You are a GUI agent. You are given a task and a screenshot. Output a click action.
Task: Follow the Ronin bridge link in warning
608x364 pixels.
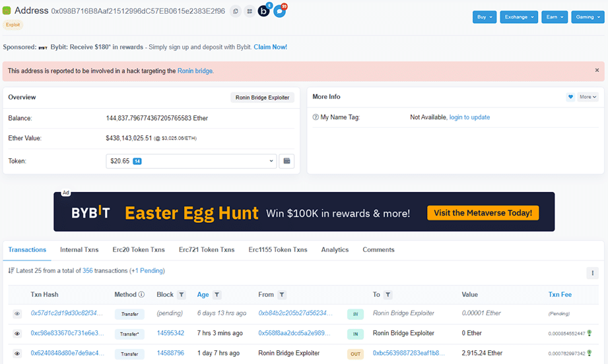click(195, 71)
